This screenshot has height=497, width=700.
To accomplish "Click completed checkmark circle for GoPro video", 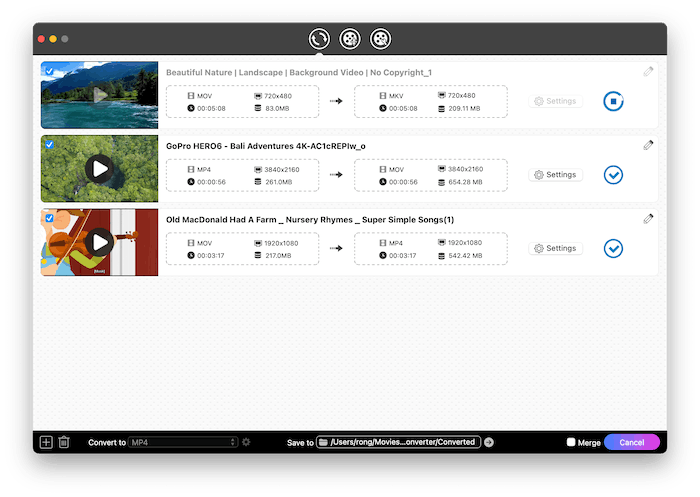I will click(613, 175).
